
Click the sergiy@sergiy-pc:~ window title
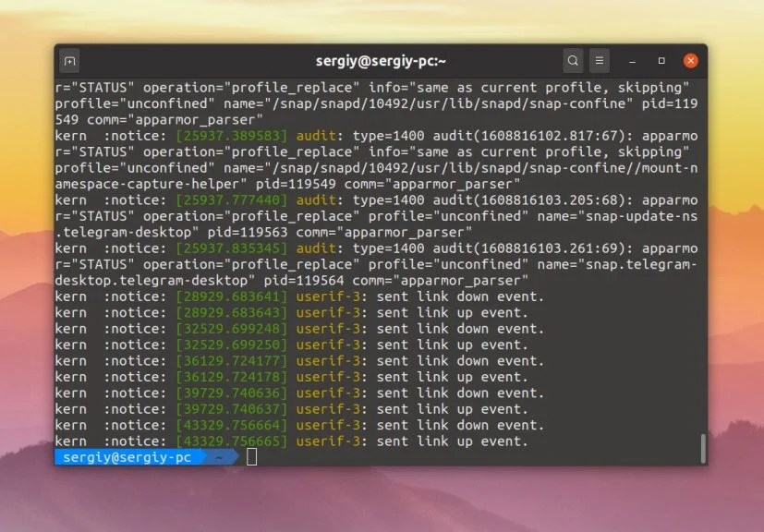(x=382, y=60)
